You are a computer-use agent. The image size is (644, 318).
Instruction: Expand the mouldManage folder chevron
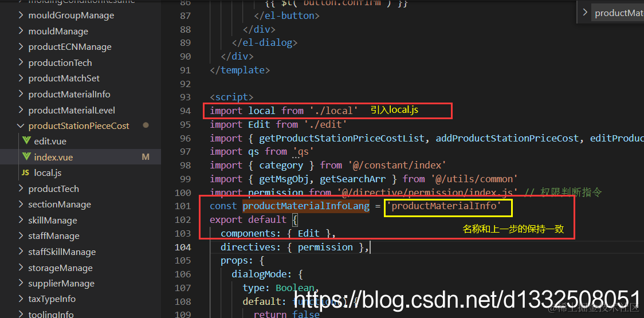click(21, 31)
